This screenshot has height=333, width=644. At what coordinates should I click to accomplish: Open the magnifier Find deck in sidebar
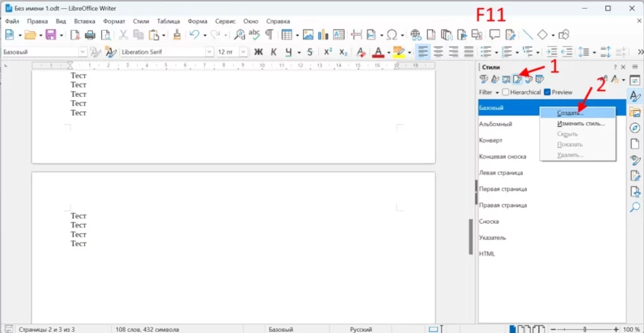point(635,207)
